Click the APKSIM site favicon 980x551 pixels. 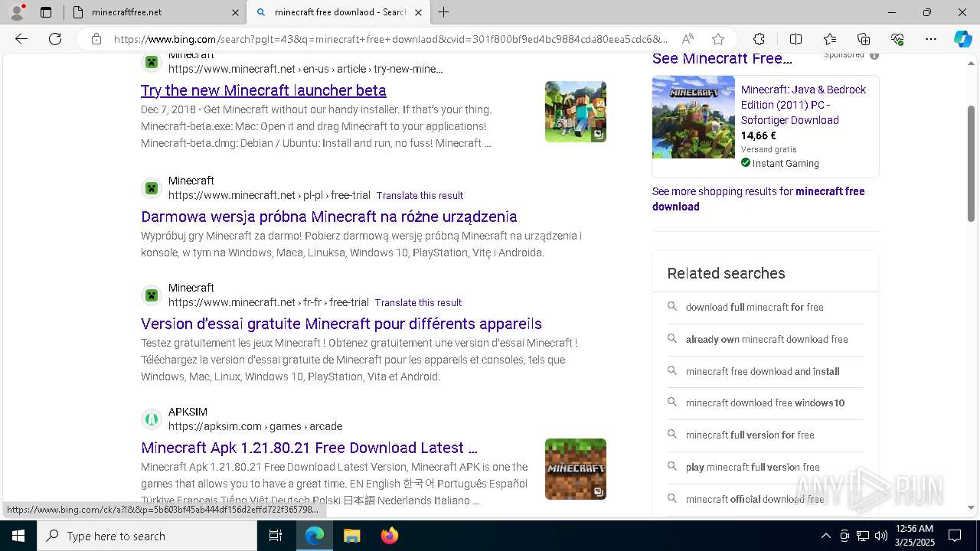(152, 419)
